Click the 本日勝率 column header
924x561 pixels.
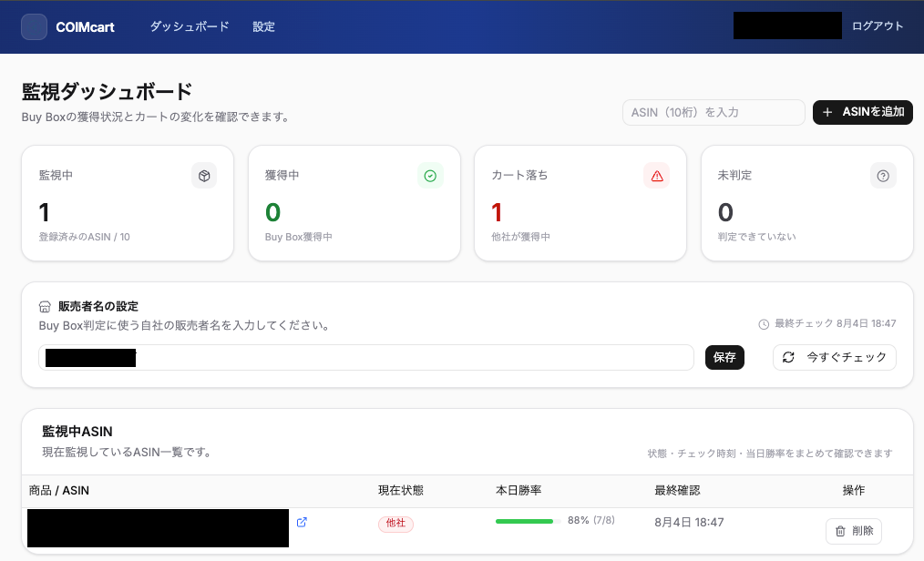pos(518,490)
